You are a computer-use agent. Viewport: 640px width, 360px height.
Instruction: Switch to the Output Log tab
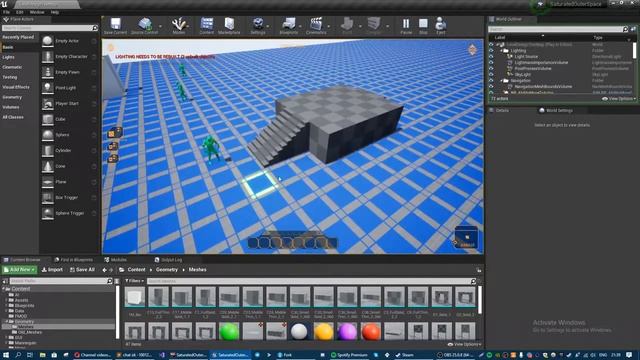(168, 260)
